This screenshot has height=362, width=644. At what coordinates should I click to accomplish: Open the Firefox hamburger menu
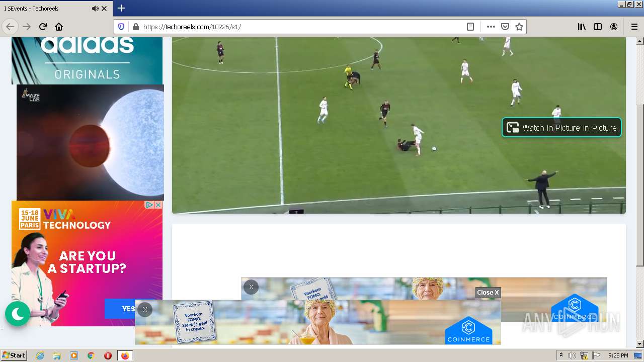(634, 27)
